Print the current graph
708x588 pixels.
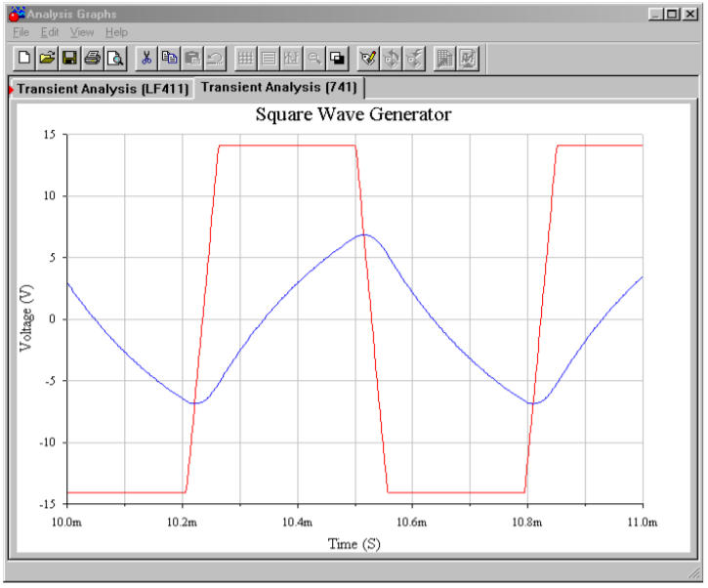tap(93, 59)
